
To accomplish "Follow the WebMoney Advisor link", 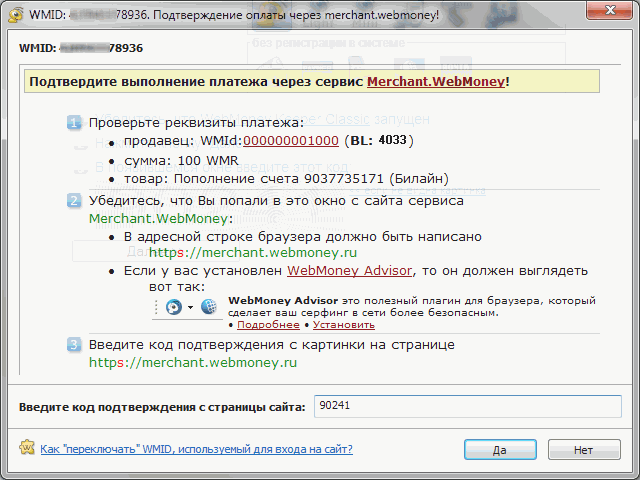I will click(349, 271).
